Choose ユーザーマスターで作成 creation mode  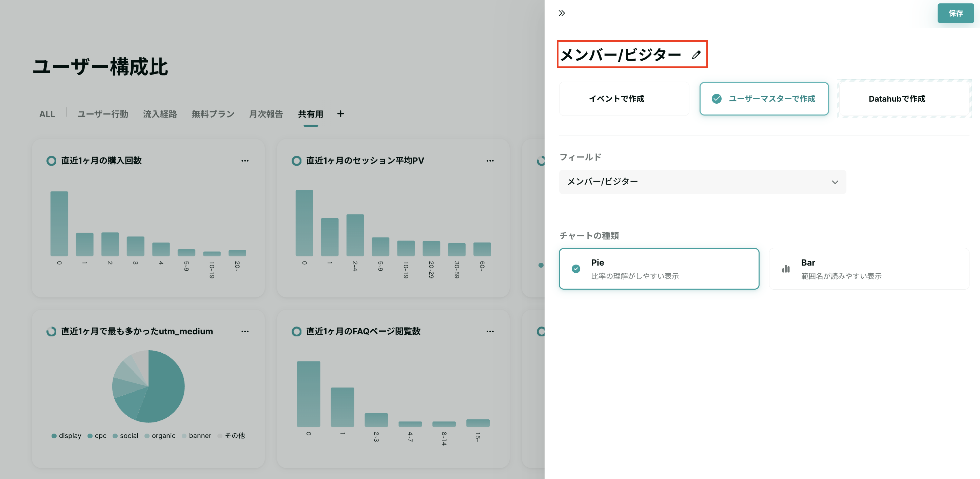click(764, 99)
